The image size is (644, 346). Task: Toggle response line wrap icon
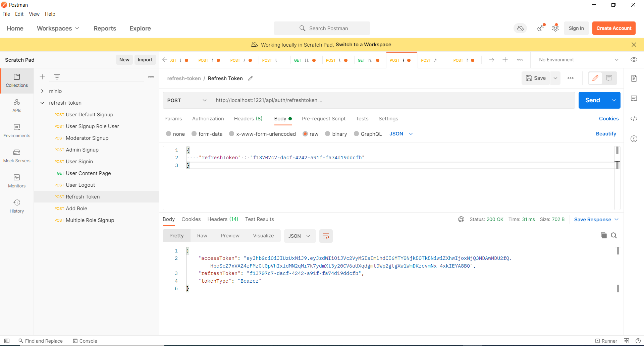(326, 236)
